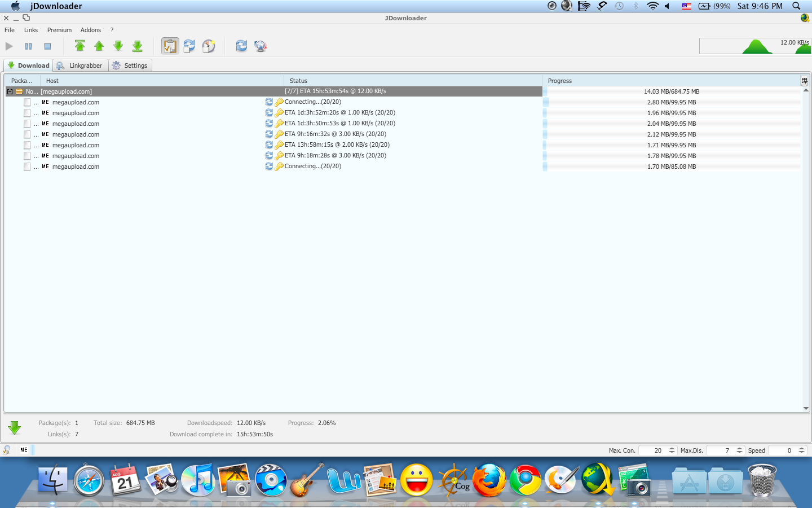This screenshot has height=508, width=812.
Task: Click the speed graph showing 12.00 KB/s
Action: [755, 46]
